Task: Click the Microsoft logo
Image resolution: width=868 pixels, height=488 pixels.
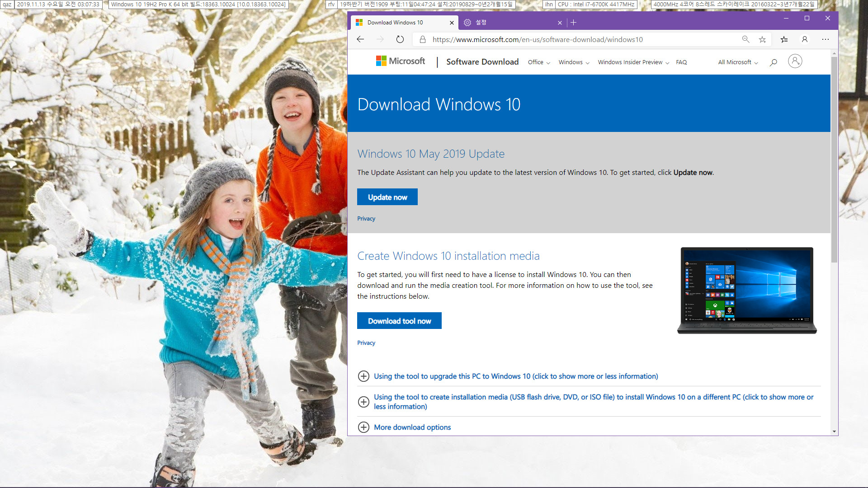Action: (401, 61)
